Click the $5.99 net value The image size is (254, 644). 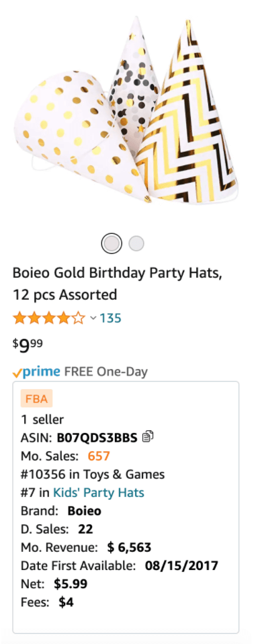(x=71, y=583)
